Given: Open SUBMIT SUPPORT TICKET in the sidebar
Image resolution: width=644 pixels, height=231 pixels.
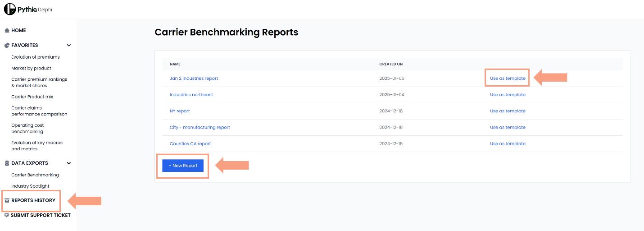Looking at the screenshot, I should pos(41,216).
